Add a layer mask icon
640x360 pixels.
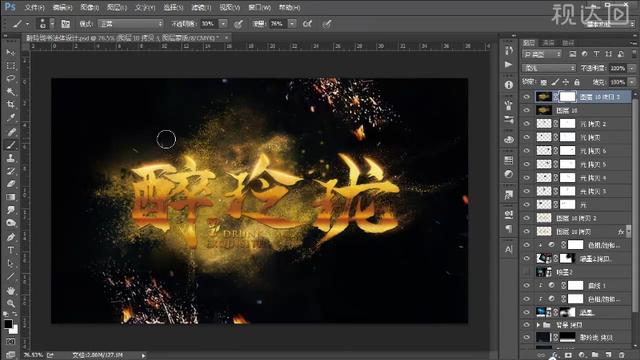tap(568, 355)
